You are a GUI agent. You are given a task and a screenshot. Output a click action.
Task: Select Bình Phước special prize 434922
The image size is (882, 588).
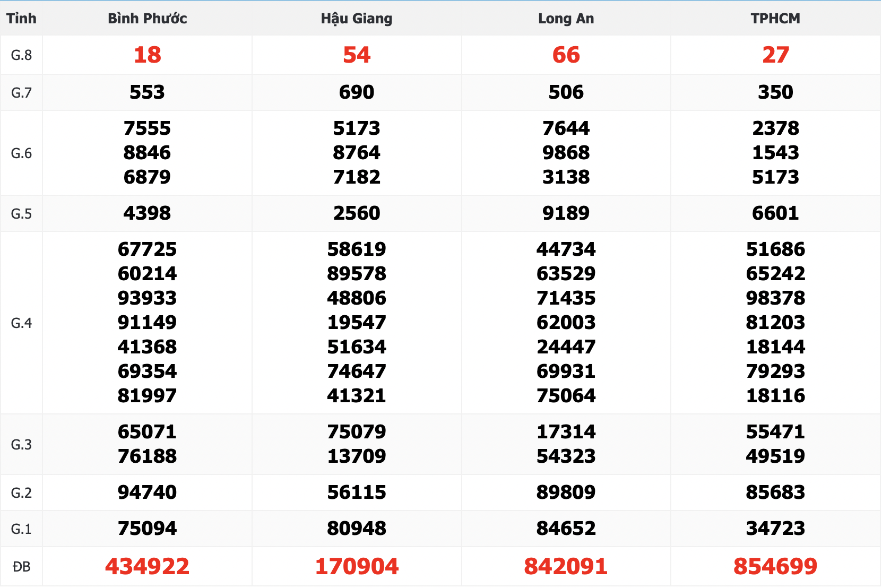147,567
